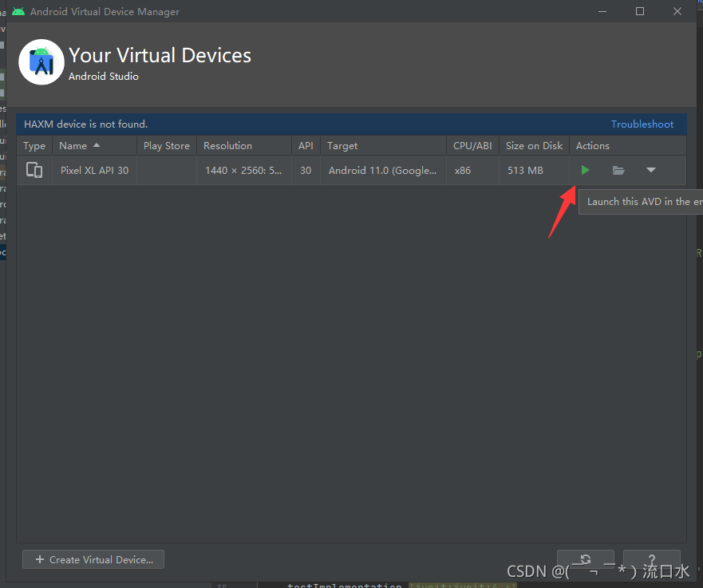Maximize the AVD Manager window
703x588 pixels.
click(x=640, y=11)
